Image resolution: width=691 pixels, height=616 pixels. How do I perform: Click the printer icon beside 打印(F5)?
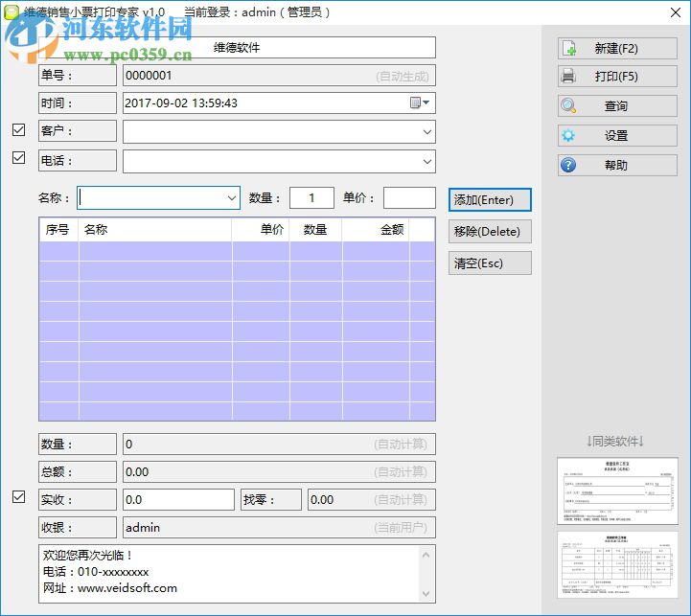pos(568,77)
